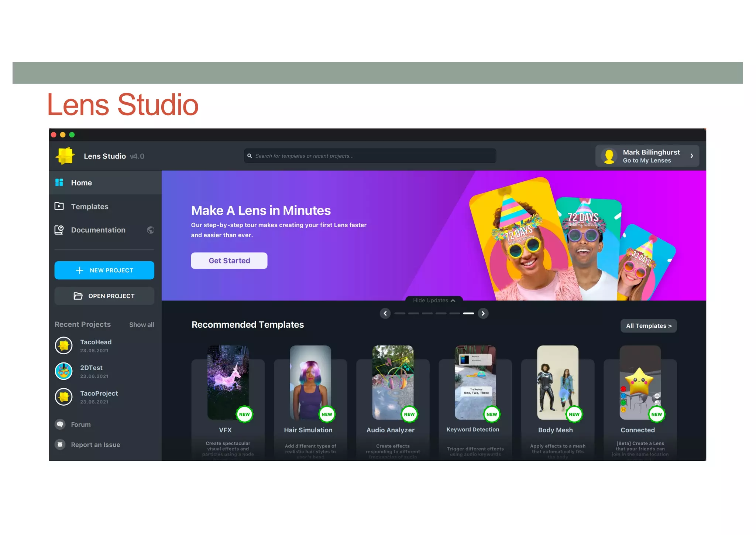
Task: Open the Keyword Detection template thumbnail
Action: [x=475, y=382]
